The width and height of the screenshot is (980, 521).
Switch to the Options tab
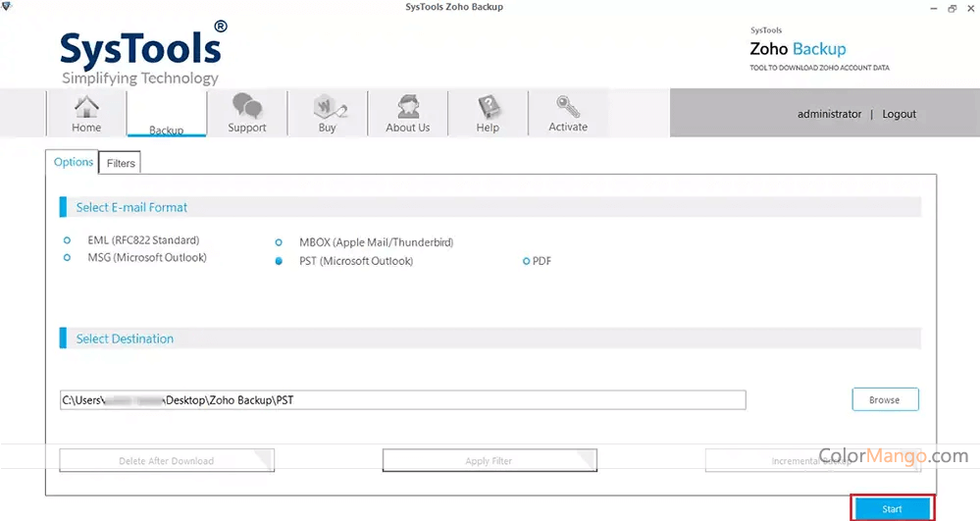pyautogui.click(x=74, y=162)
